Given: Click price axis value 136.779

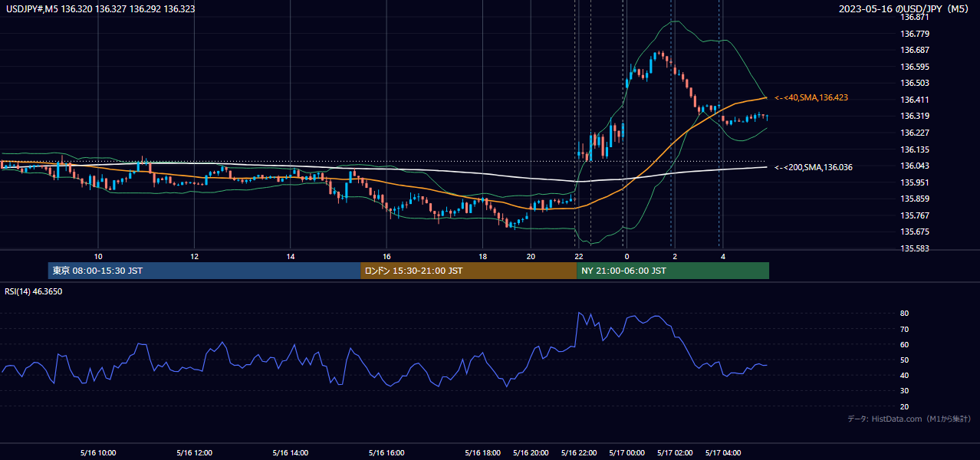Looking at the screenshot, I should point(914,34).
